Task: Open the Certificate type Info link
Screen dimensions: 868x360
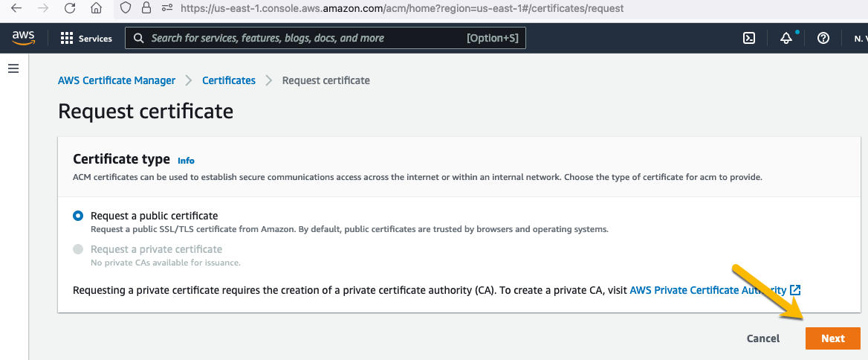Action: [186, 161]
